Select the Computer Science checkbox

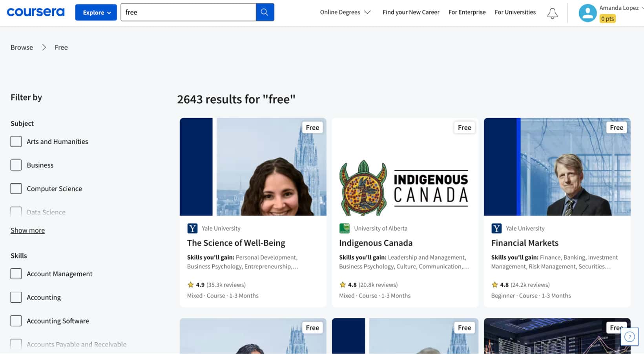[16, 189]
